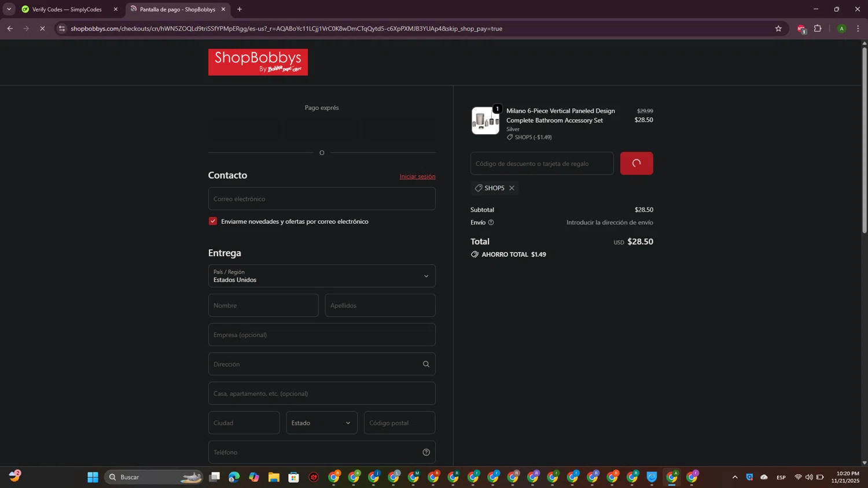Image resolution: width=868 pixels, height=488 pixels.
Task: Toggle Enviarme novedades y ofertas checkbox
Action: coord(213,221)
